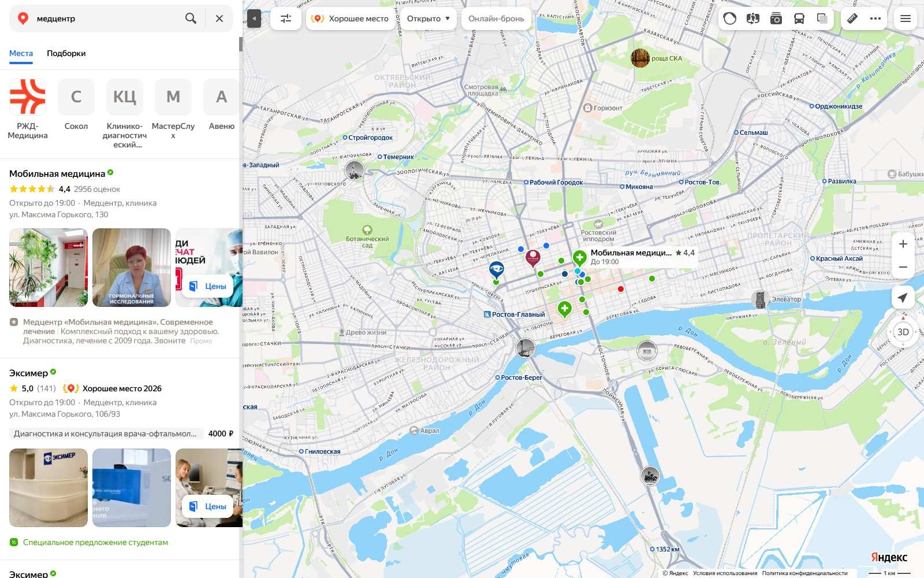Open the Мобильная медицина listing title
Screen dimensions: 924x578
[57, 173]
